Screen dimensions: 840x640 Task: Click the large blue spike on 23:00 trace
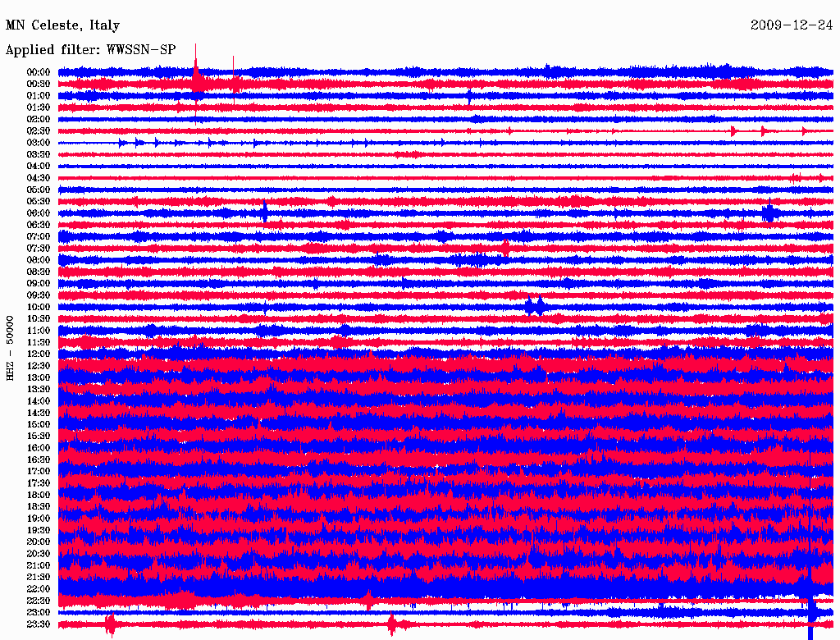coord(811,611)
